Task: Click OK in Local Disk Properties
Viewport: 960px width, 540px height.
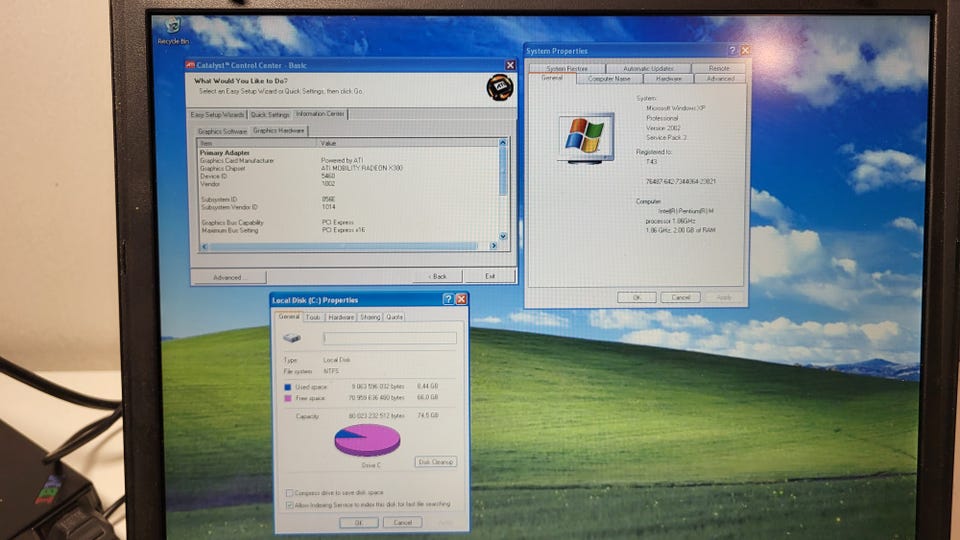Action: click(359, 523)
